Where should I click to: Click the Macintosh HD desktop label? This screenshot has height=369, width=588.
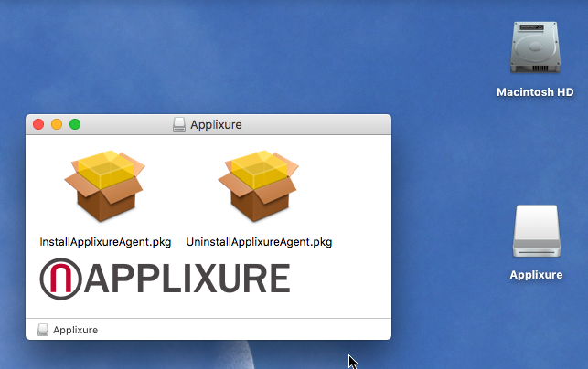535,92
